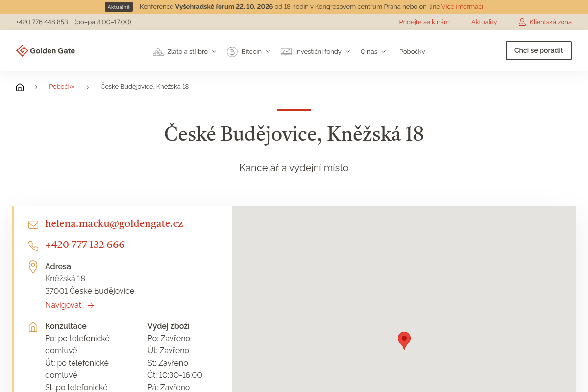Expand the Bitcoin menu chevron
The width and height of the screenshot is (588, 392).
pos(268,51)
